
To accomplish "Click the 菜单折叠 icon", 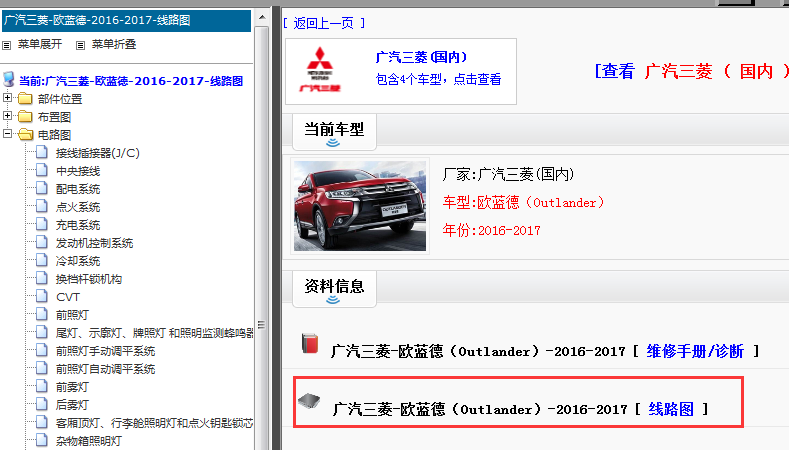I will [x=80, y=45].
